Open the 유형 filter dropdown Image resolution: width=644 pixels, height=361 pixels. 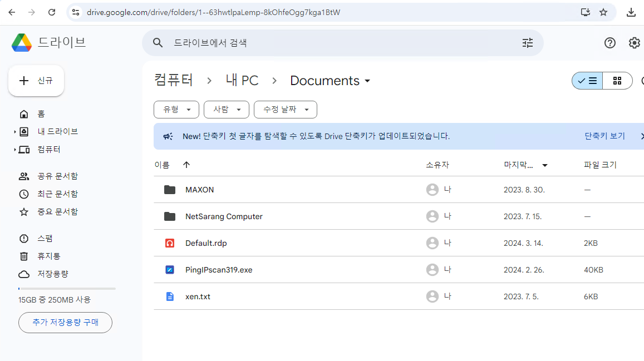(176, 110)
